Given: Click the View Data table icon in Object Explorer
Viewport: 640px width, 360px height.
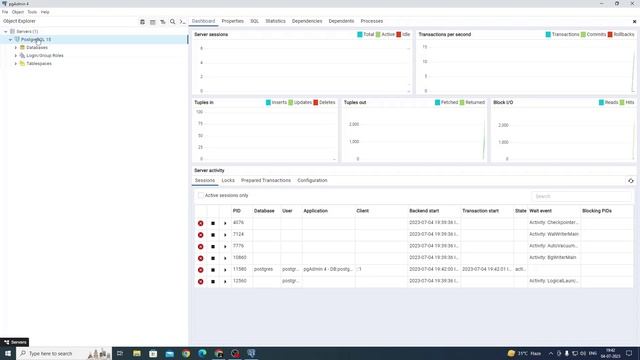Looking at the screenshot, I should point(152,22).
